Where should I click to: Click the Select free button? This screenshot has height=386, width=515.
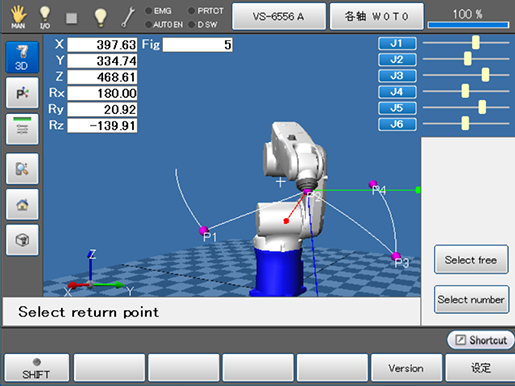coord(471,259)
